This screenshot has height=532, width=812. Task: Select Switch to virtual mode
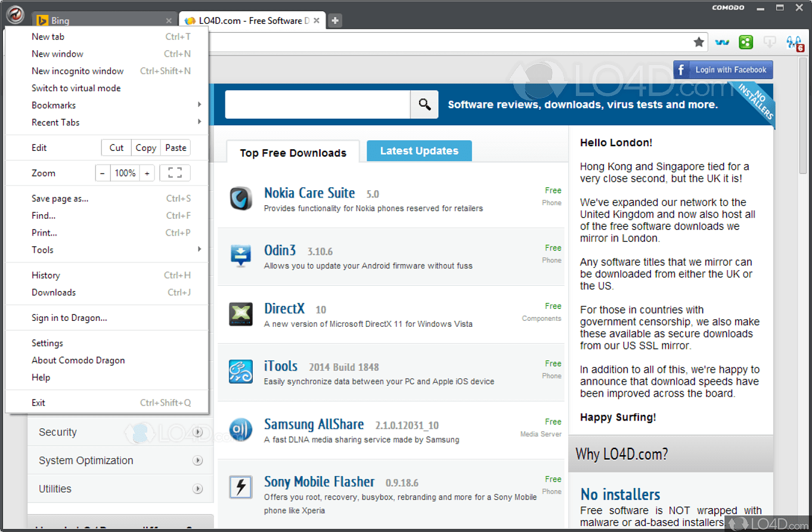(107, 88)
